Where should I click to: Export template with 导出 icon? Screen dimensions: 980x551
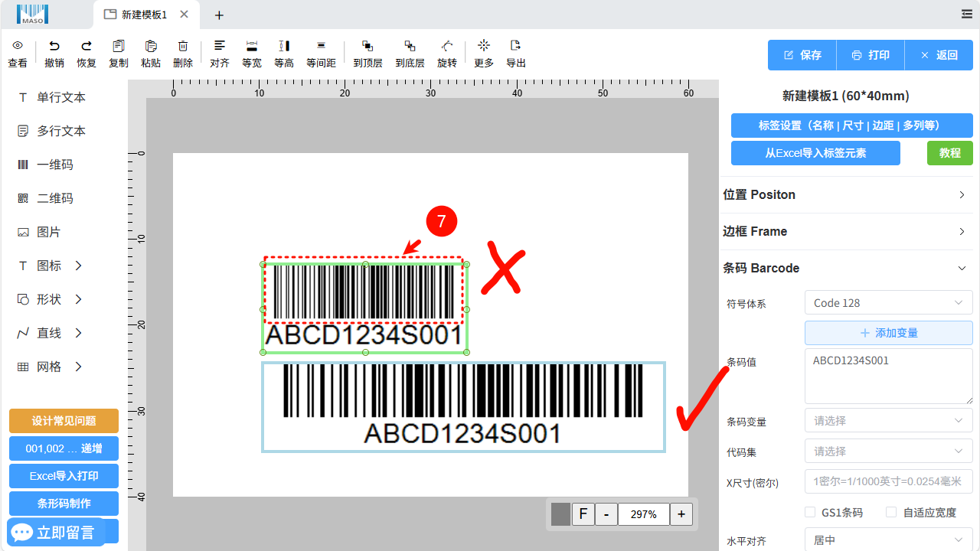click(516, 46)
